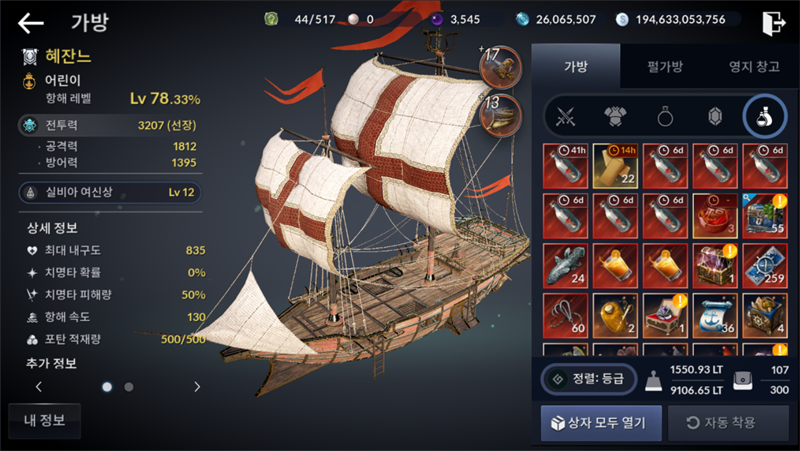Select the crossed swords weapon filter
The height and width of the screenshot is (451, 800).
pyautogui.click(x=565, y=117)
